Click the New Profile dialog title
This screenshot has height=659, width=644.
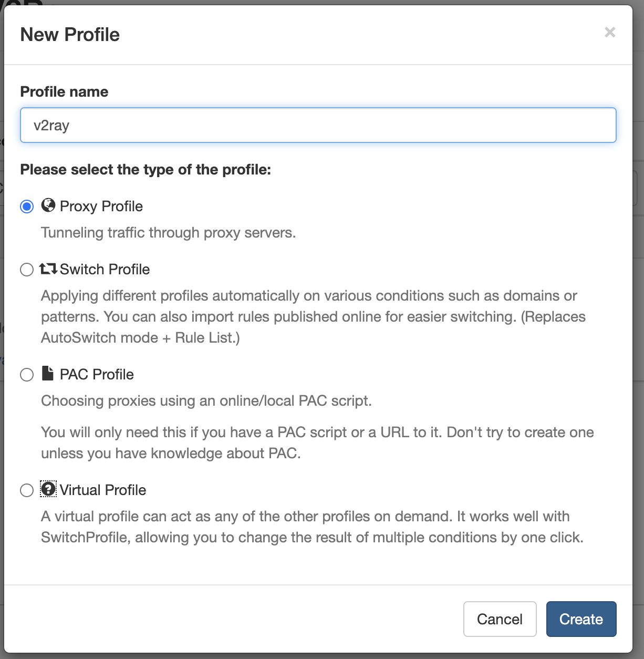click(70, 35)
